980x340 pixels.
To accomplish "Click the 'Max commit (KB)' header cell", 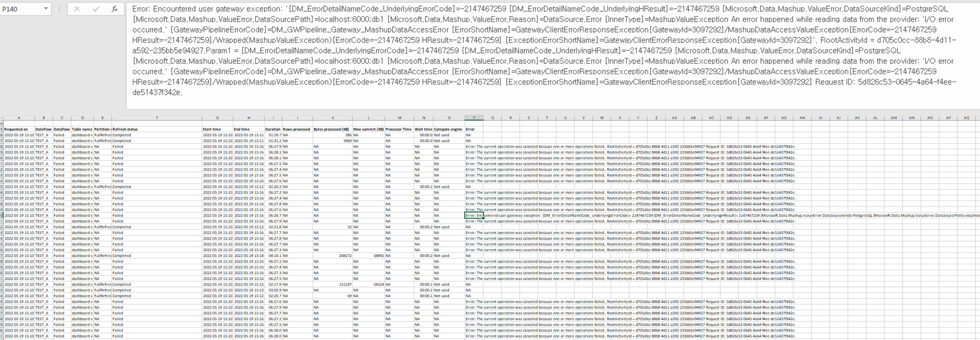I will click(368, 130).
